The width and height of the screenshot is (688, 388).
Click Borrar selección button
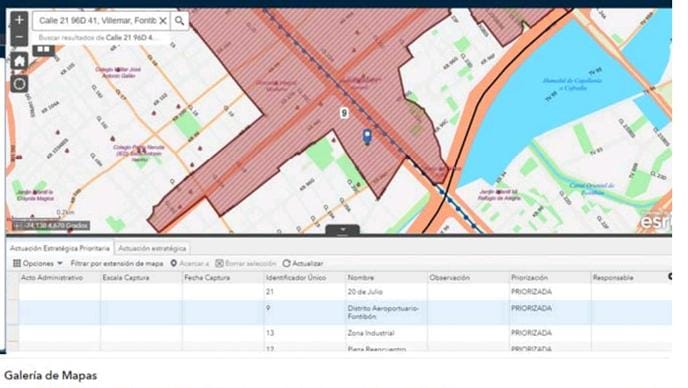(x=246, y=263)
